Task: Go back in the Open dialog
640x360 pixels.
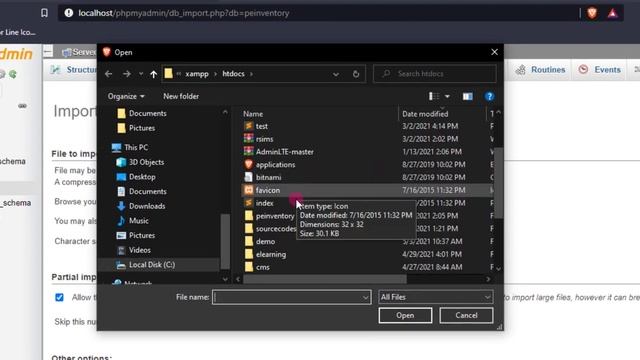Action: 109,74
